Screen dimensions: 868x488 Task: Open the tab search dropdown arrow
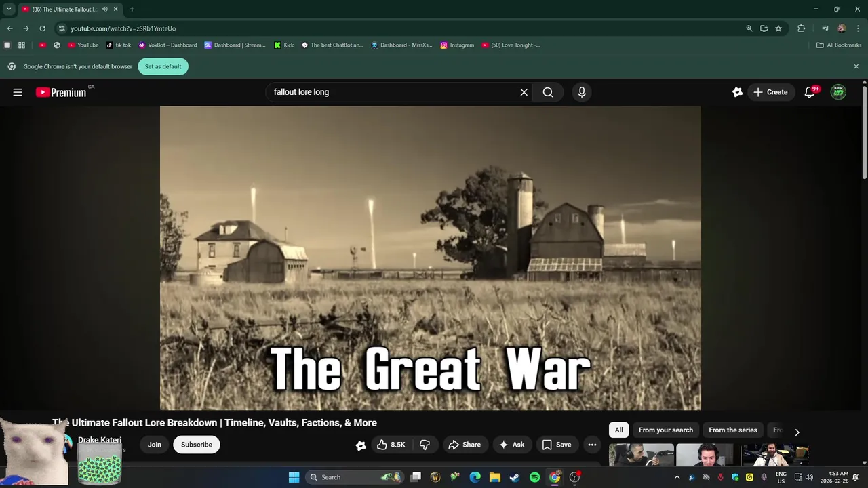tap(9, 9)
